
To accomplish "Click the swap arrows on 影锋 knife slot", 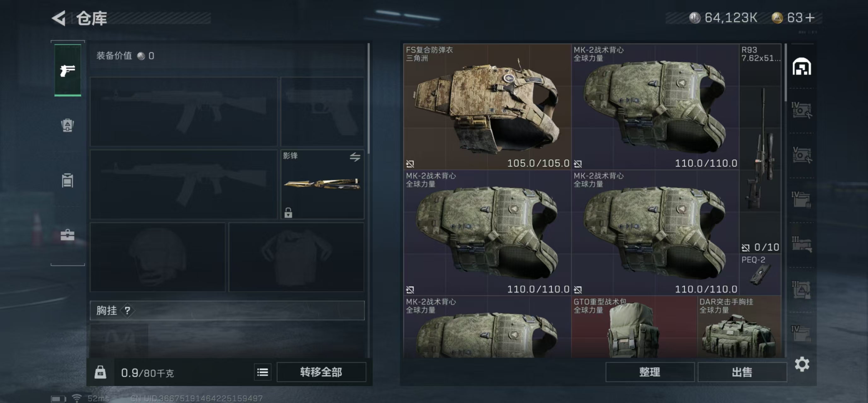I will tap(355, 157).
